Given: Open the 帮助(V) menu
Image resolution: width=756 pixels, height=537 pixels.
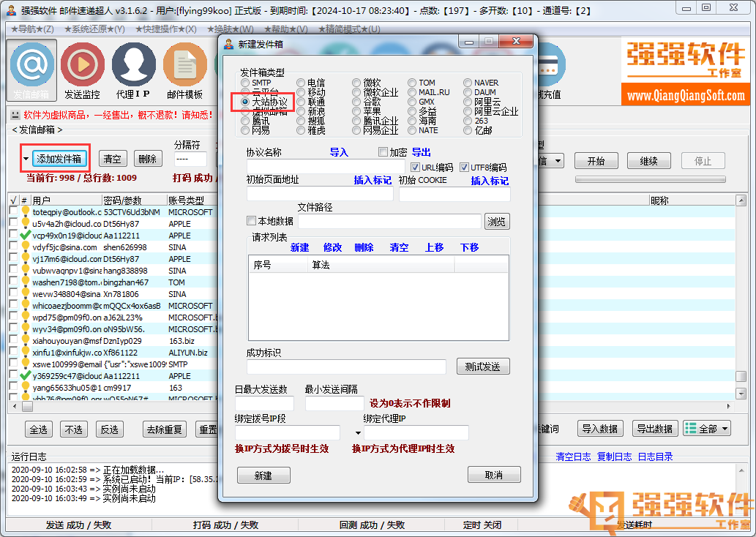Looking at the screenshot, I should tap(285, 29).
